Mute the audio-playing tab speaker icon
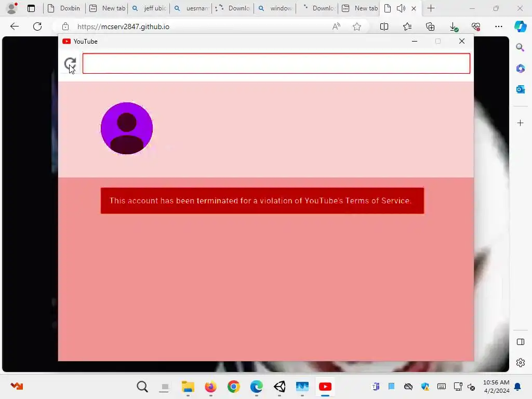The height and width of the screenshot is (399, 532). point(401,8)
